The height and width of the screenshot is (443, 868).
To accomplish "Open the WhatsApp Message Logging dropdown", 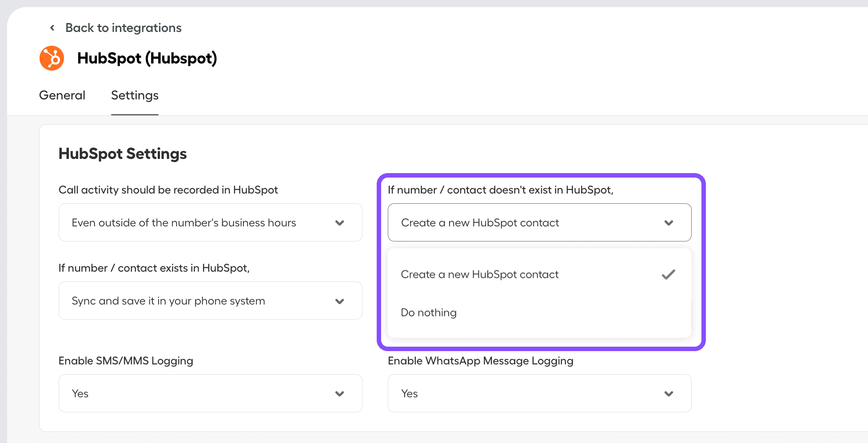I will coord(539,393).
